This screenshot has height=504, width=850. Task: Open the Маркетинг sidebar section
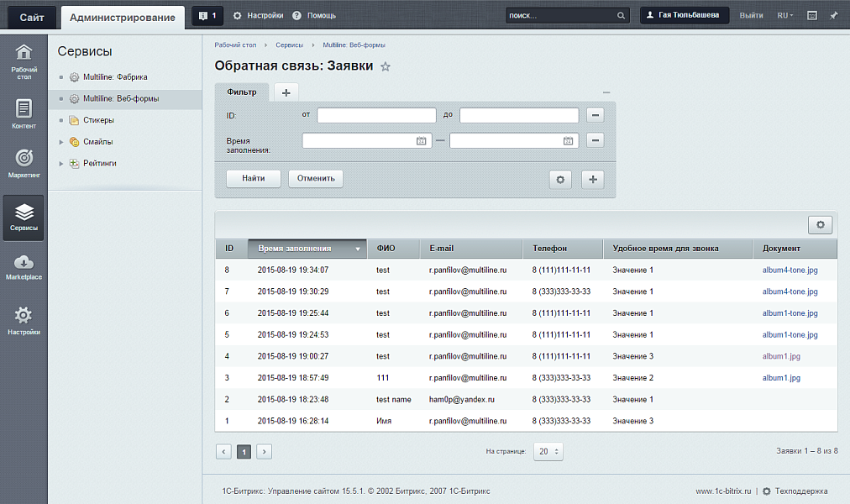pos(24,164)
